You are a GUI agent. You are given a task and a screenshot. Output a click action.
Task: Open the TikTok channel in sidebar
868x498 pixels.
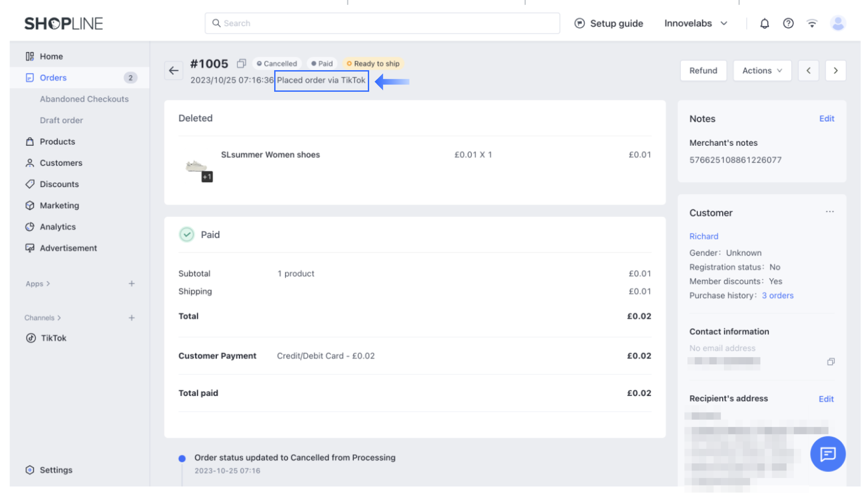click(x=54, y=338)
